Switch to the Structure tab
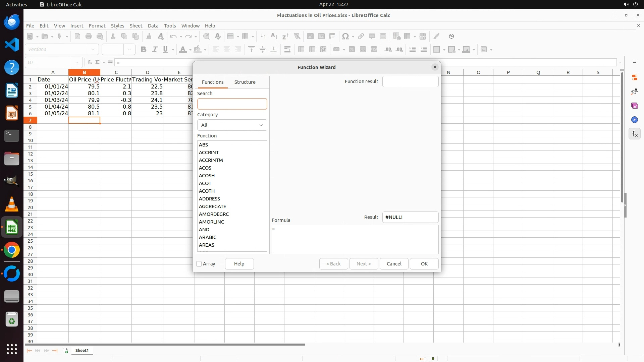Image resolution: width=644 pixels, height=362 pixels. tap(245, 82)
